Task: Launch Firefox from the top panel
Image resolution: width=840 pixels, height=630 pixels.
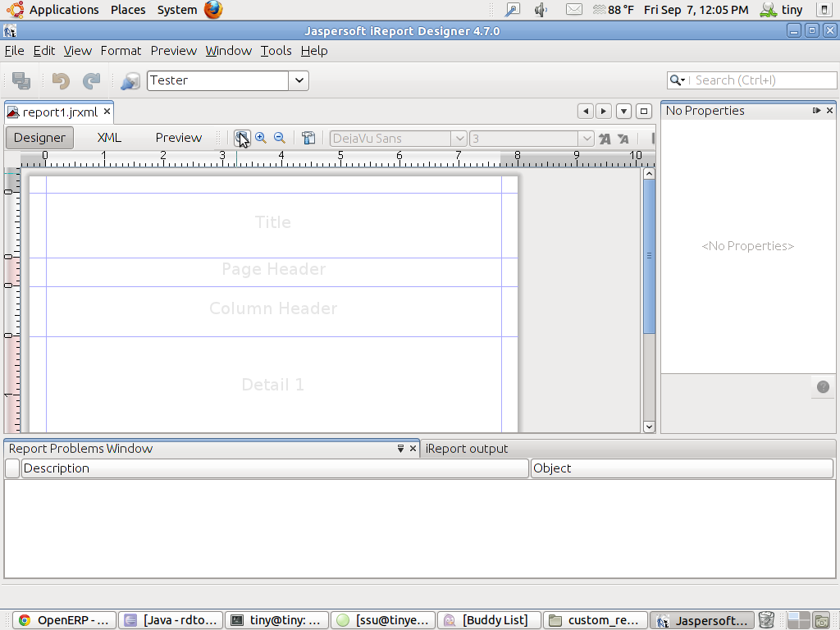Action: click(x=212, y=10)
